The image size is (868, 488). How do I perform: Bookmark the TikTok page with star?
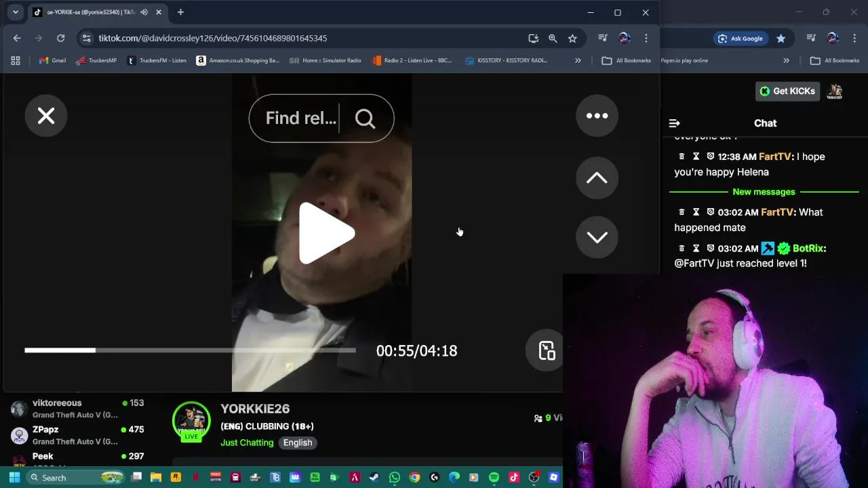point(572,38)
